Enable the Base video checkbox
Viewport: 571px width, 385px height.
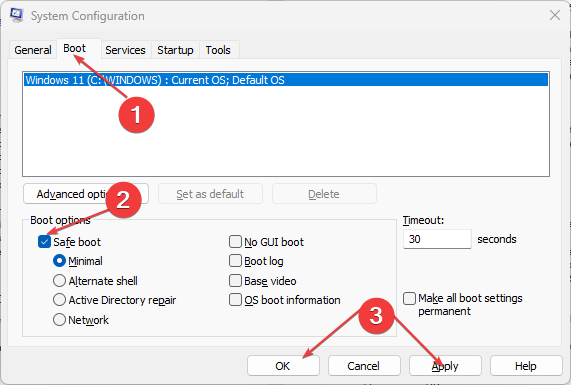235,281
